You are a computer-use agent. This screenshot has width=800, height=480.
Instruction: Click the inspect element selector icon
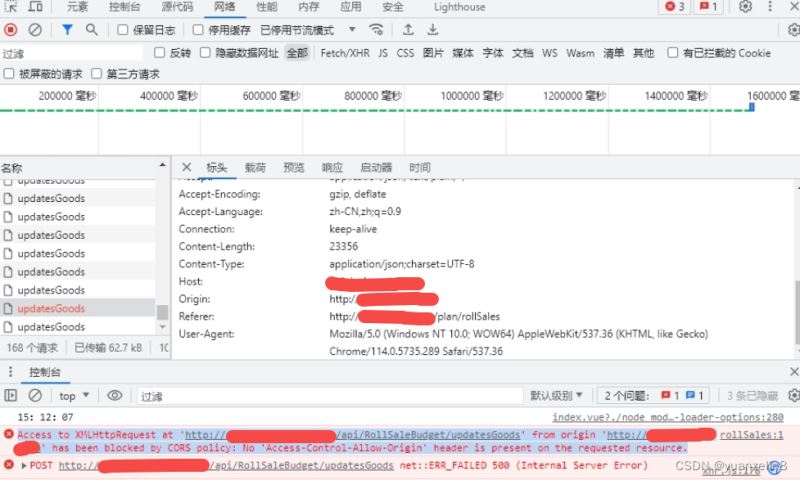pyautogui.click(x=11, y=7)
